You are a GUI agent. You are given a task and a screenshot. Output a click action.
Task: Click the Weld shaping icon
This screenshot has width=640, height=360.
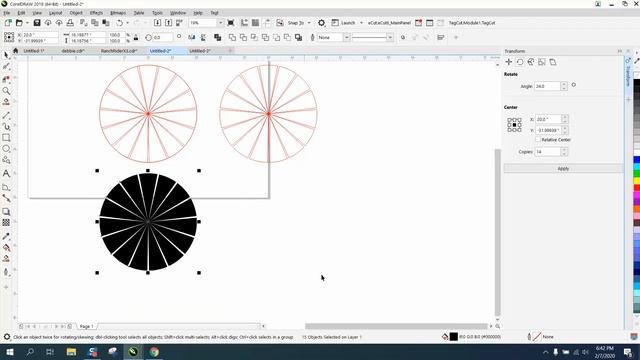click(x=232, y=38)
